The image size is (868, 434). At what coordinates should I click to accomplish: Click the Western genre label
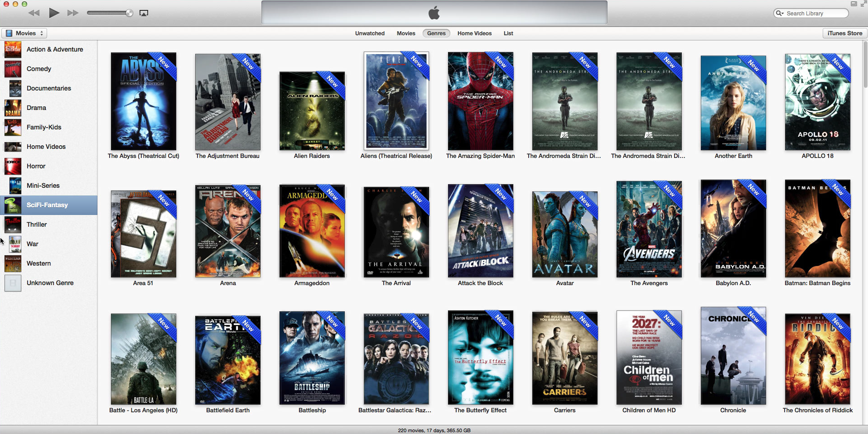(x=39, y=263)
